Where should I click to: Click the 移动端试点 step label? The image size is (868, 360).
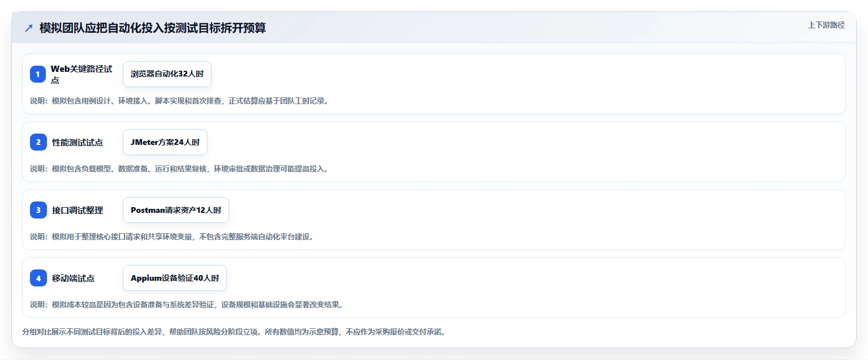74,278
